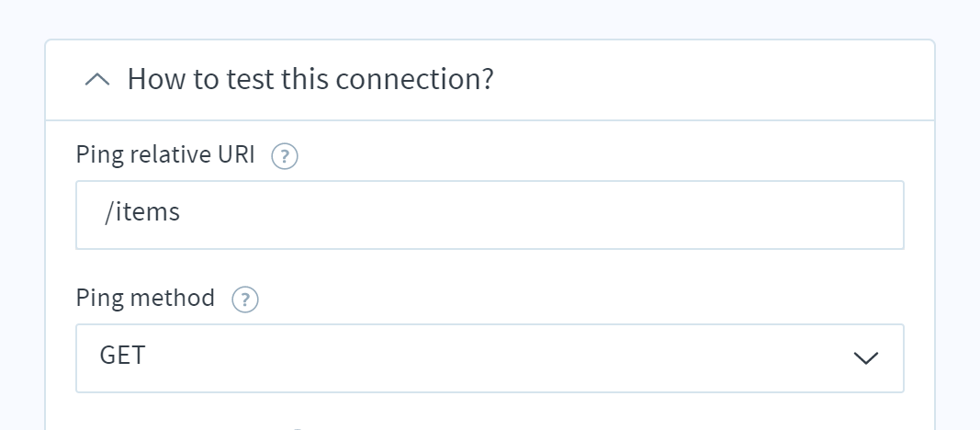Open help for Ping relative URI
Image resolution: width=980 pixels, height=430 pixels.
(285, 156)
